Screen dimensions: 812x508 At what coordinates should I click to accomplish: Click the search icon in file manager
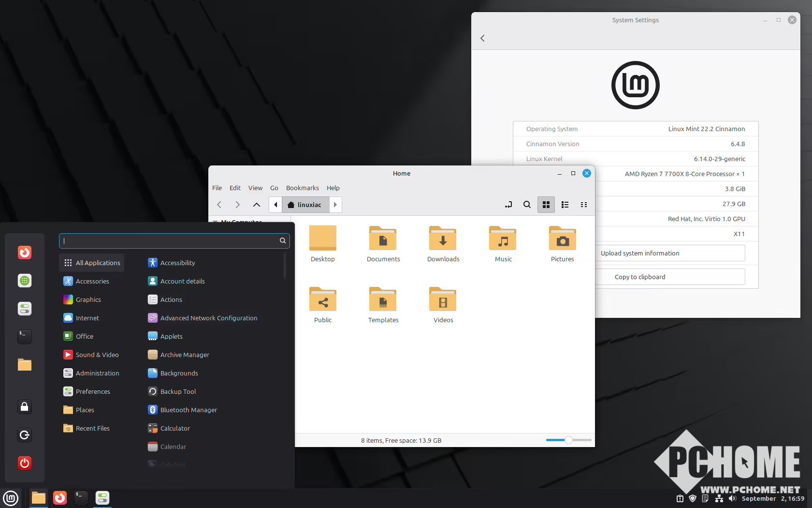click(x=527, y=205)
